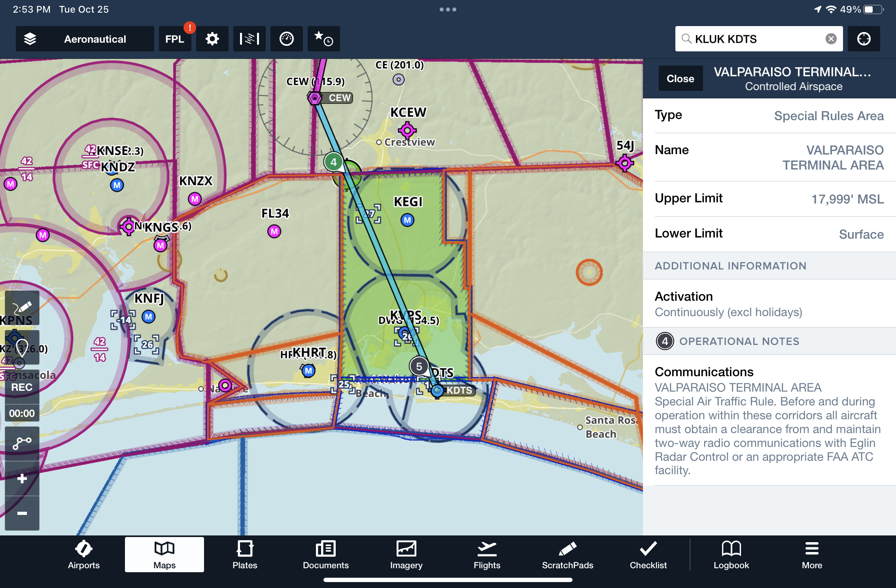Open the Checklist tab
This screenshot has width=896, height=588.
(648, 555)
